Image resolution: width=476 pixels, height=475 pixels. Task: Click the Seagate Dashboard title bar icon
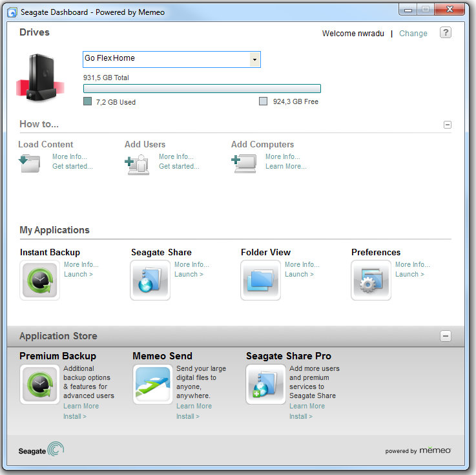point(12,12)
